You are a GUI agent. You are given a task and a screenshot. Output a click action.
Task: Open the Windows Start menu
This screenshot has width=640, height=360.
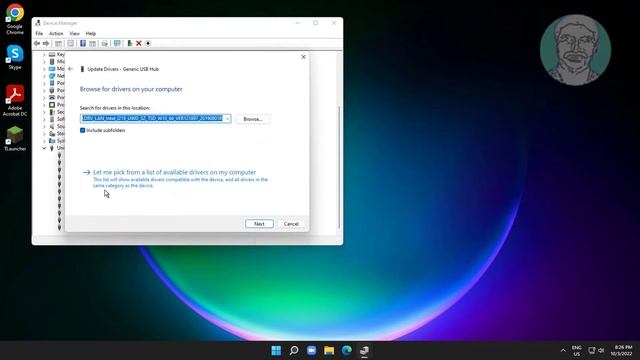[x=276, y=351]
